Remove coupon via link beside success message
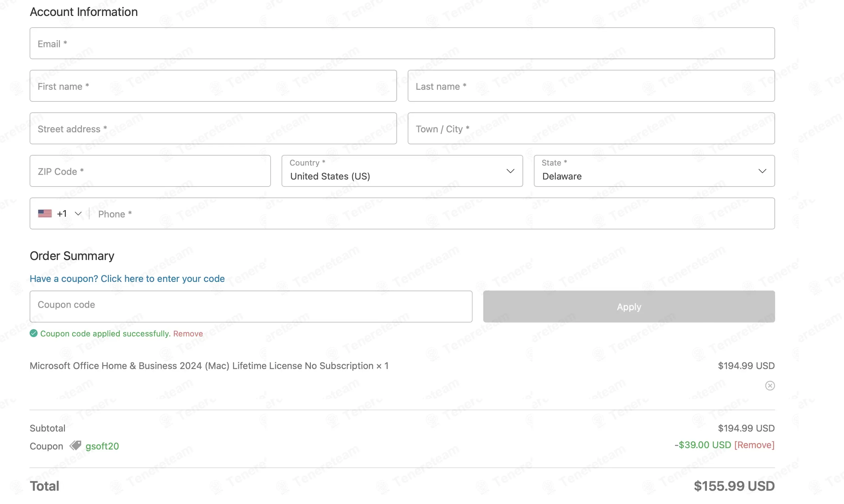This screenshot has height=504, width=844. point(188,333)
